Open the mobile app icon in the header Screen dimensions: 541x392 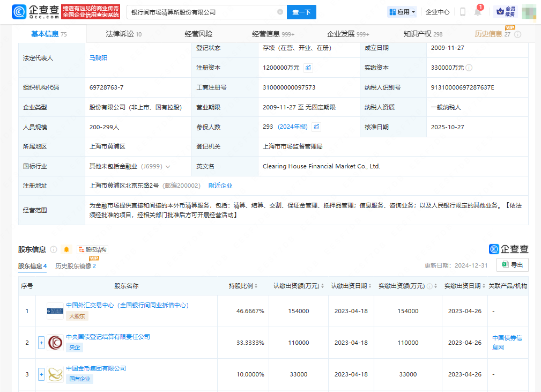(462, 11)
